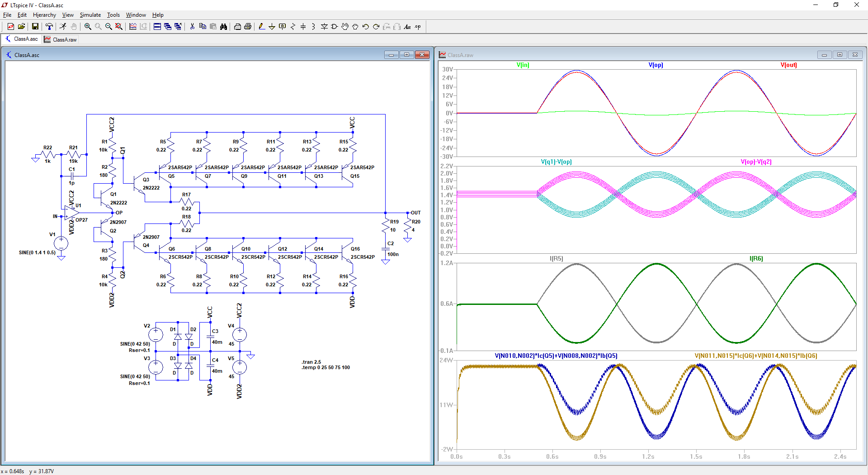Select the Zoom In magnifier

click(88, 27)
